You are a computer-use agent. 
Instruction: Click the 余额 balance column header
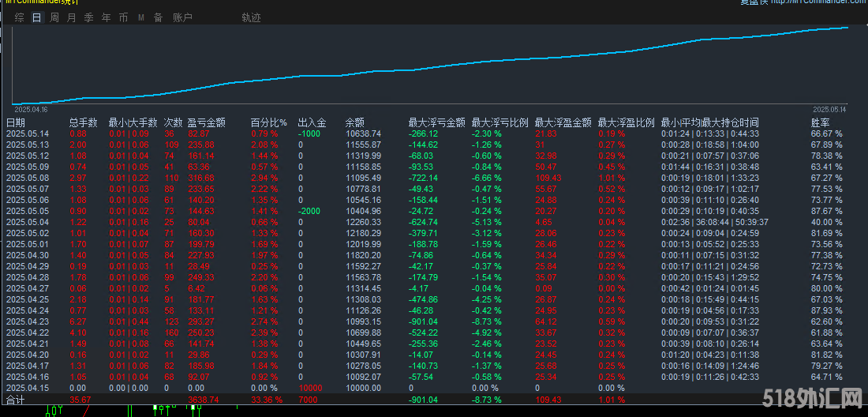click(x=355, y=123)
